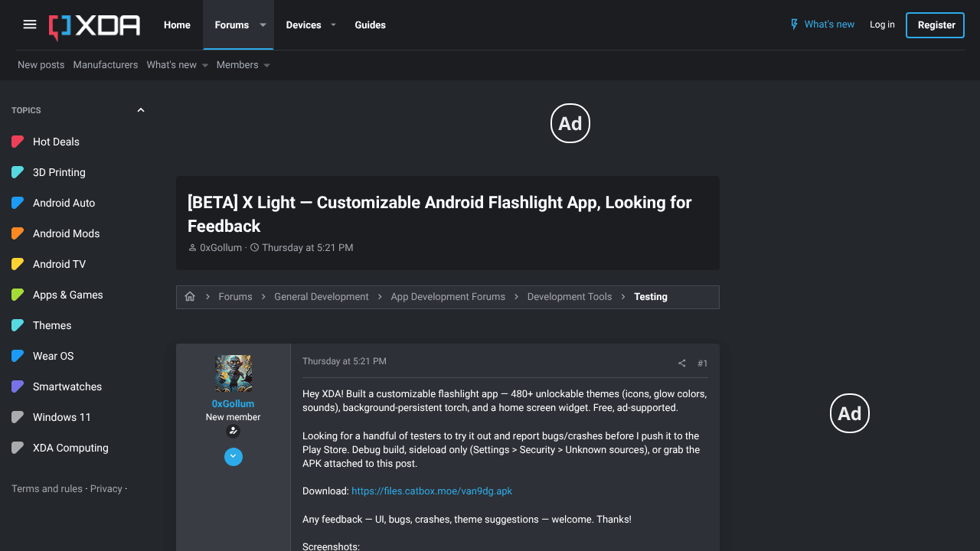Open Manufacturers in sub navigation
Image resolution: width=980 pixels, height=551 pixels.
[106, 65]
